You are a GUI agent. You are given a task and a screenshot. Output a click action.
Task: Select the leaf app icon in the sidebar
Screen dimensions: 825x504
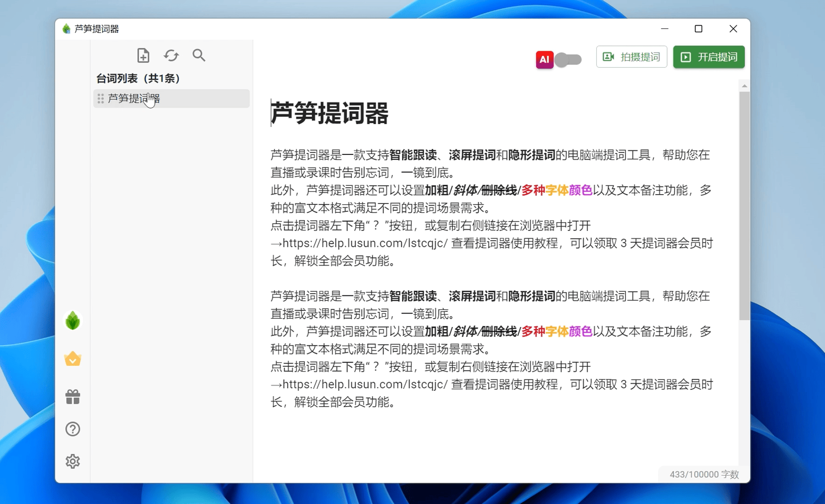(x=72, y=321)
